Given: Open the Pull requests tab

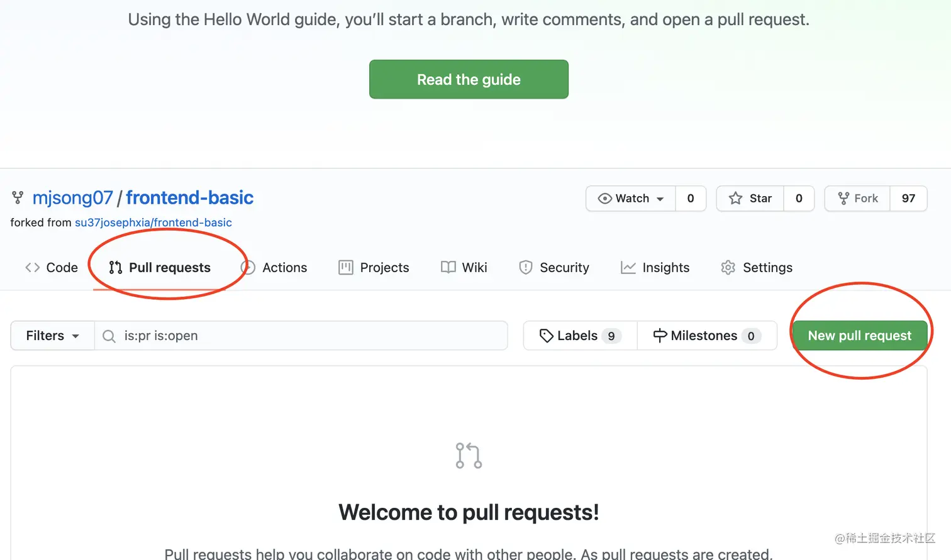Looking at the screenshot, I should pyautogui.click(x=160, y=268).
